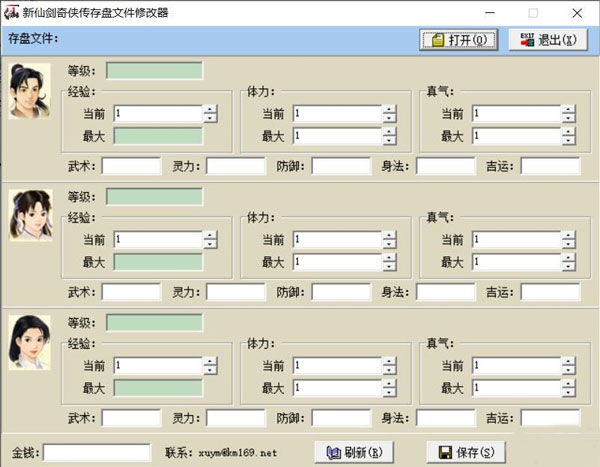Image resolution: width=600 pixels, height=467 pixels.
Task: Click the third character's 等级 level field
Action: pos(154,323)
